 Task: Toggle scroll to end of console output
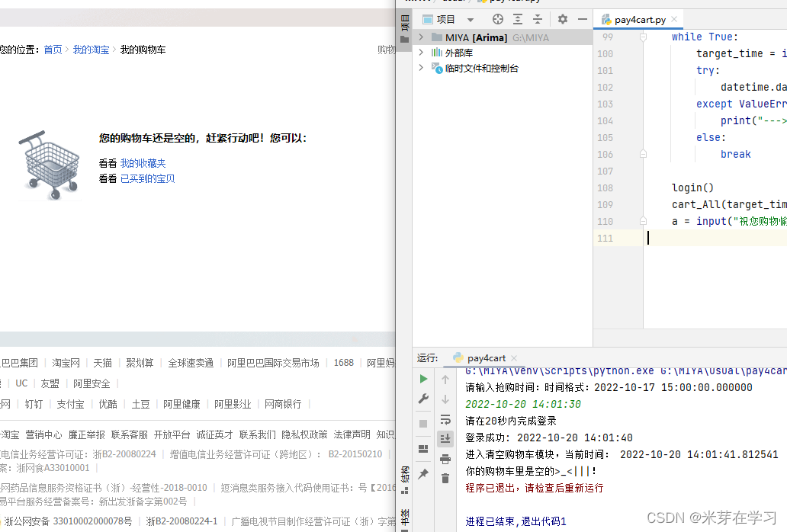coord(445,439)
